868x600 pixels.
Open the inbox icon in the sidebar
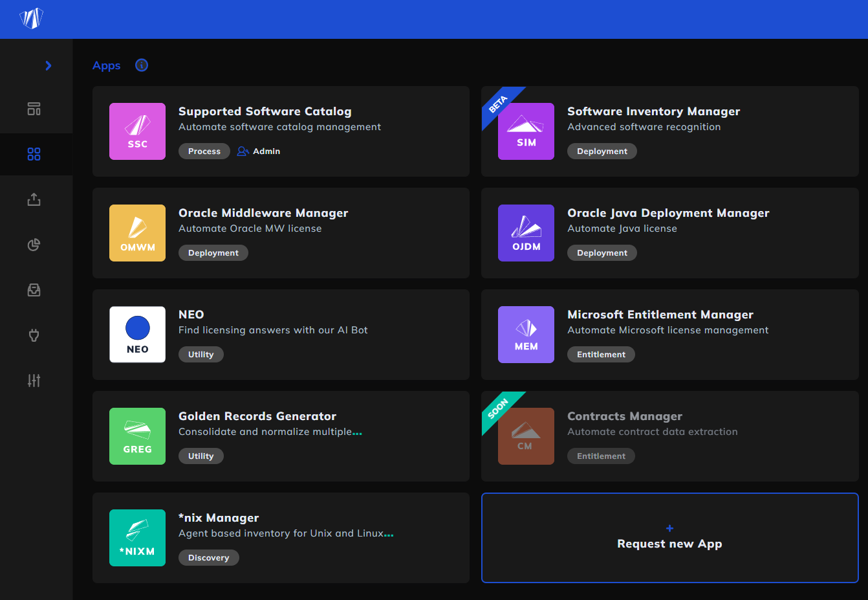(34, 290)
